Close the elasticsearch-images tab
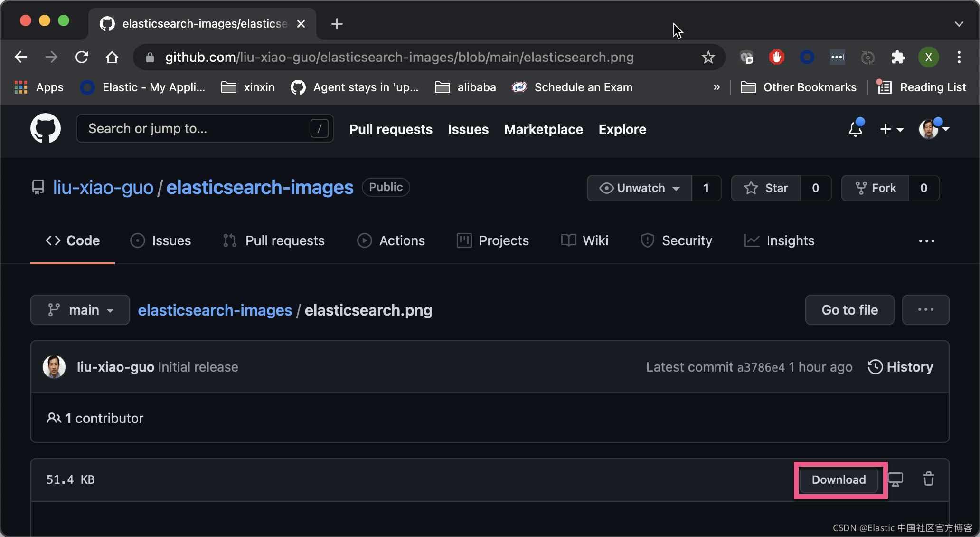980x537 pixels. pos(301,24)
